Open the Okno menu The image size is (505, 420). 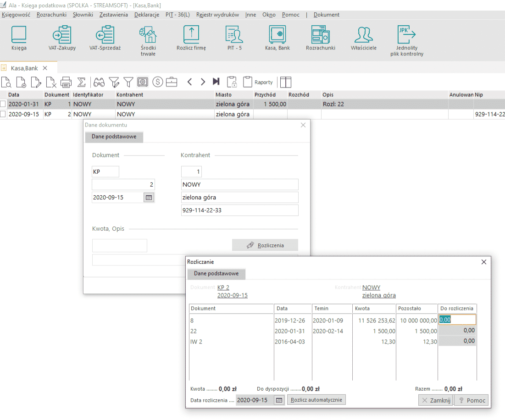tap(269, 15)
